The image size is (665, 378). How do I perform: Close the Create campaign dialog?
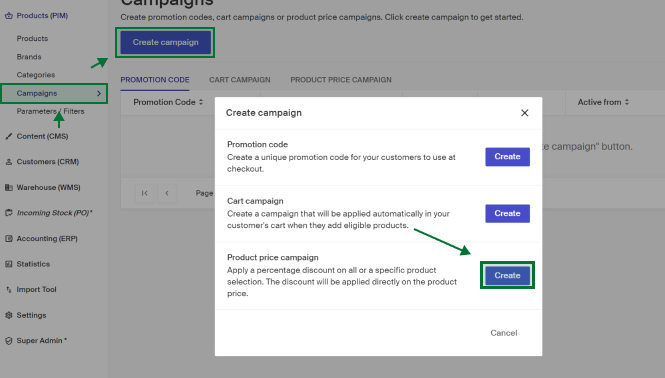pyautogui.click(x=525, y=113)
